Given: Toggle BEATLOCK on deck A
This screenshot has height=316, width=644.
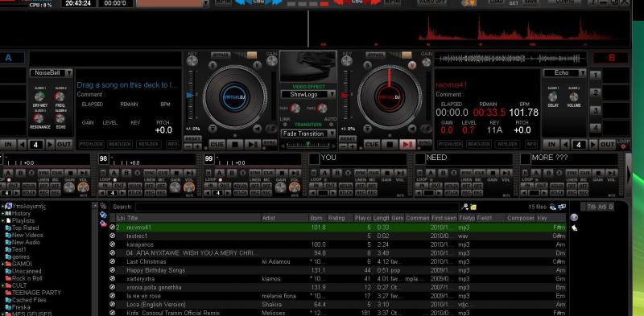Looking at the screenshot, I should (120, 145).
